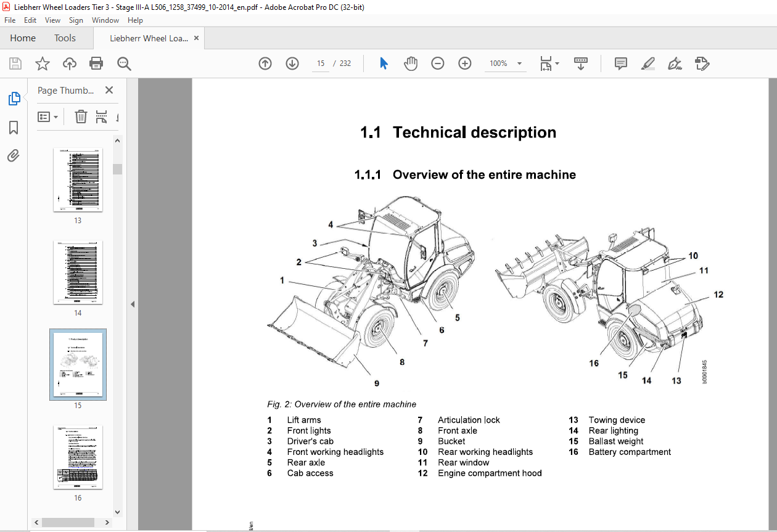The image size is (777, 532).
Task: Open thumbnails panel options dropdown
Action: (48, 117)
